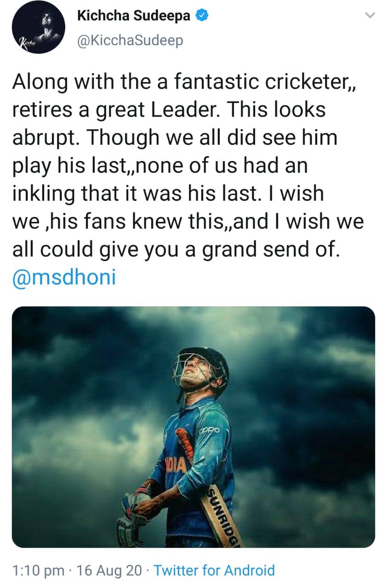The width and height of the screenshot is (387, 588).
Task: Open the @KicchaSudeep handle
Action: (130, 40)
